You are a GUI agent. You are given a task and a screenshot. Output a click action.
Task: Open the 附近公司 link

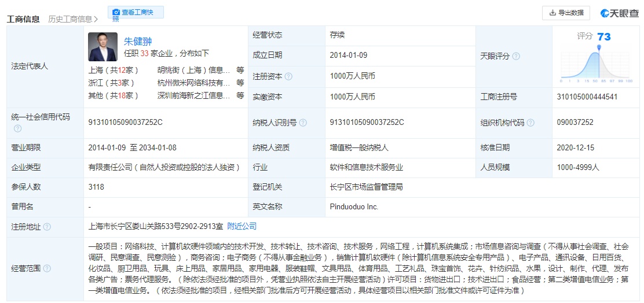click(241, 226)
